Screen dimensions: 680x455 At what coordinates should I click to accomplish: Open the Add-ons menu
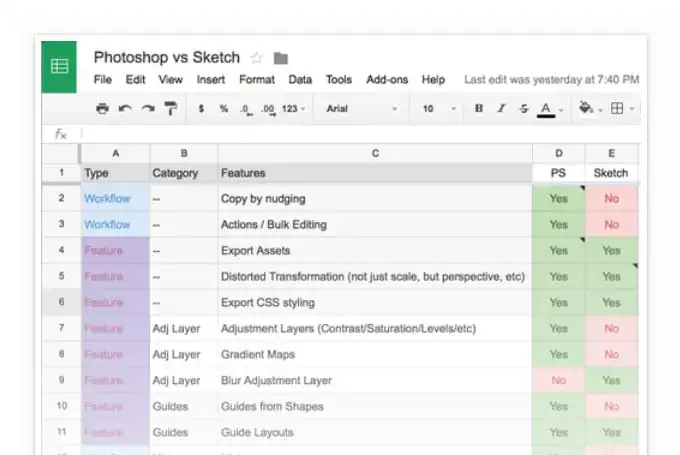point(387,80)
